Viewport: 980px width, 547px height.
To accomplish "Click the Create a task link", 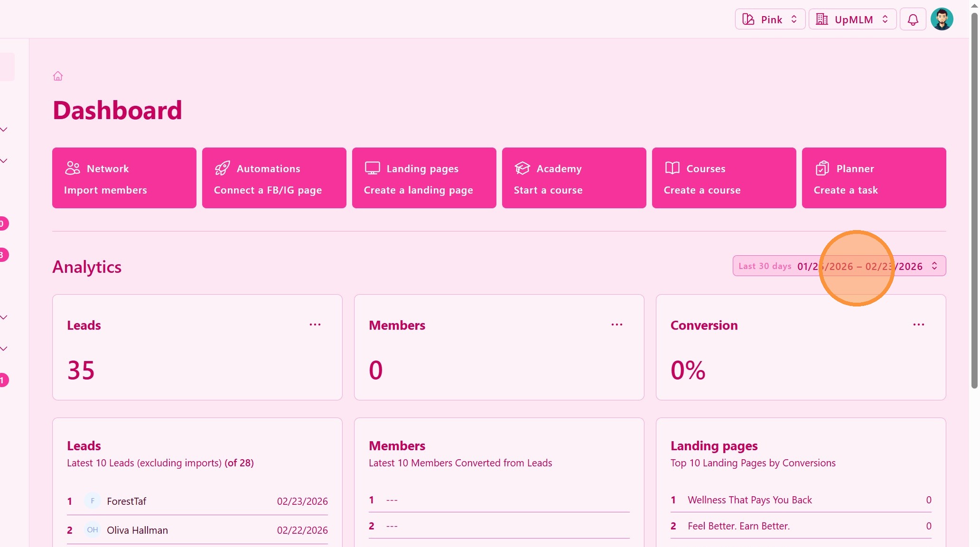I will 846,190.
